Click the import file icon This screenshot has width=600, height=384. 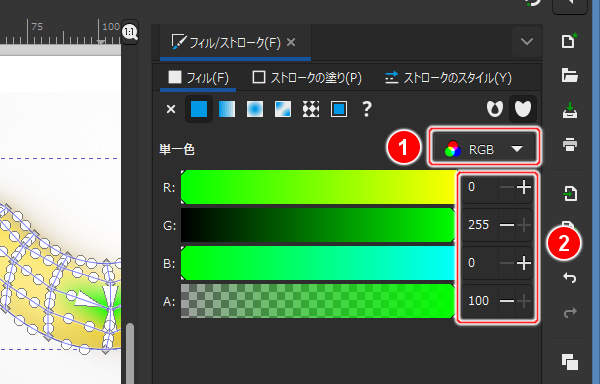click(x=570, y=194)
